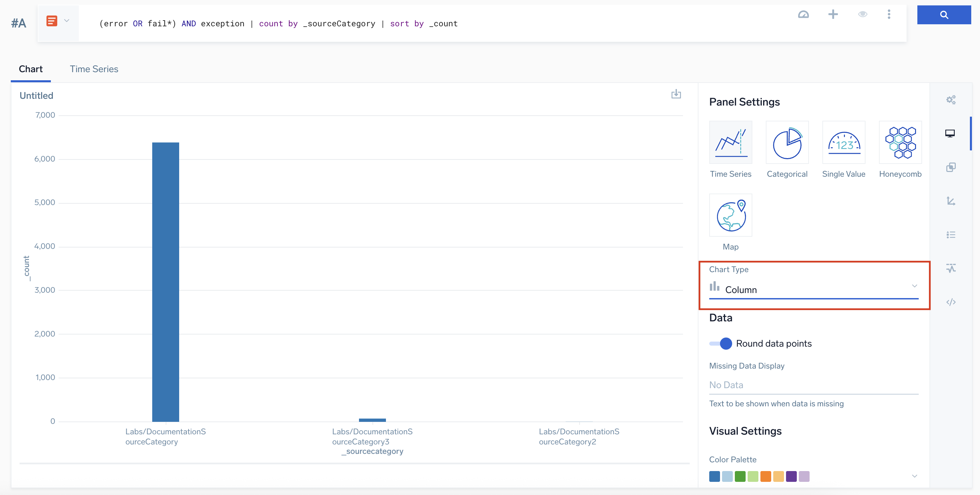980x495 pixels.
Task: Switch to the Time Series tab
Action: tap(94, 69)
